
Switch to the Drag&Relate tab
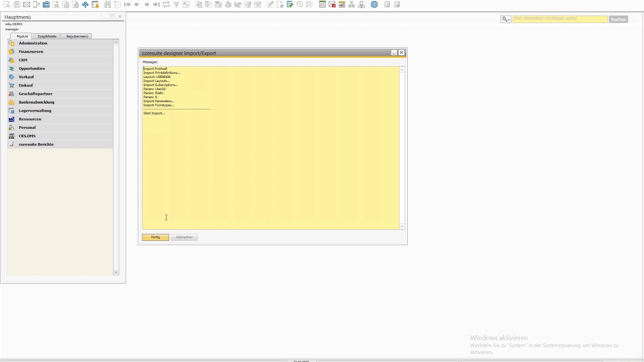tap(47, 36)
